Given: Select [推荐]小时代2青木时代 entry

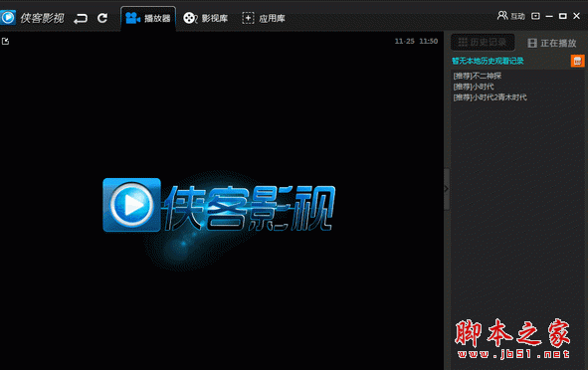Looking at the screenshot, I should click(490, 97).
